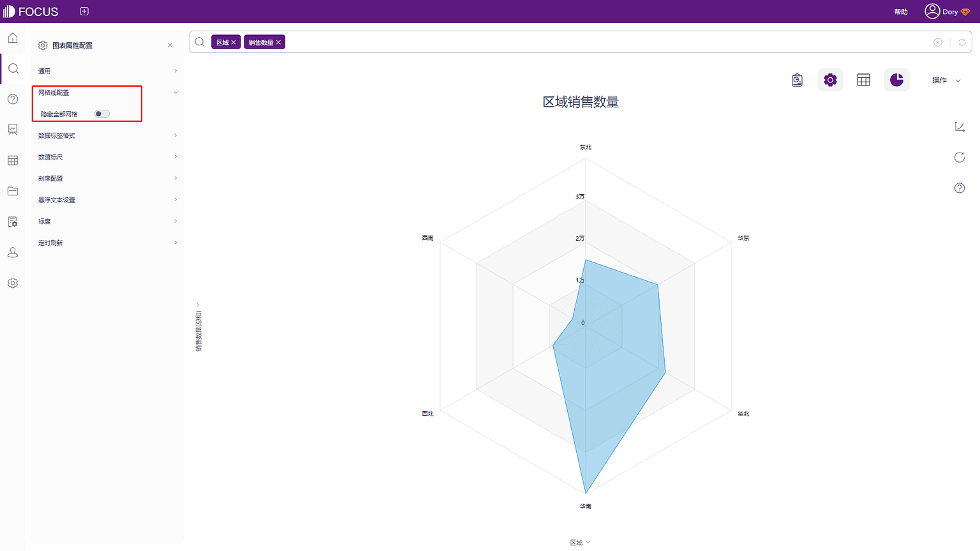Toggle the 隐藏全部网格 switch

point(102,114)
